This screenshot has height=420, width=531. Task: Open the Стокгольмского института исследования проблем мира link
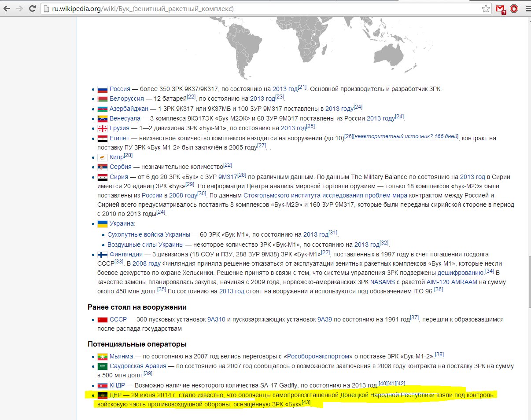click(x=325, y=195)
